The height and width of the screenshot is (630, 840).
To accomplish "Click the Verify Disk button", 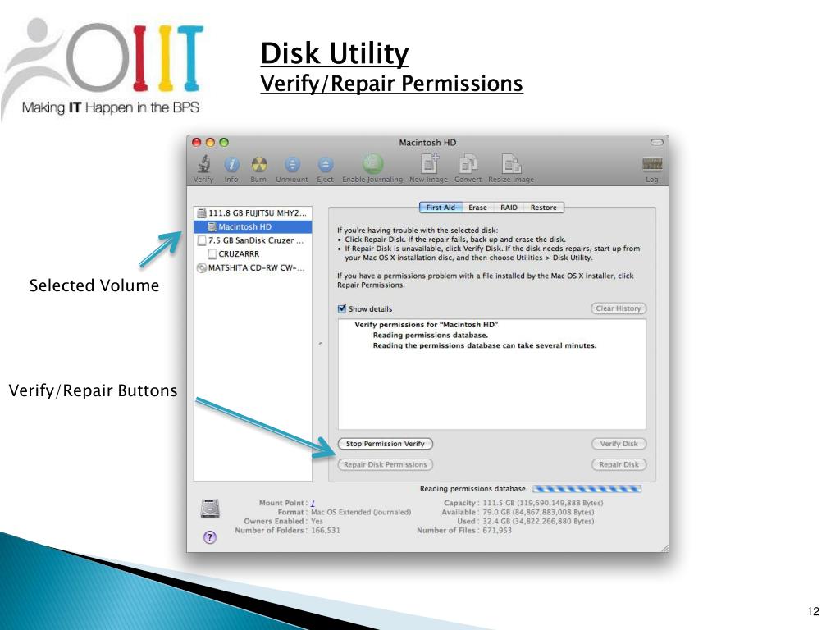I will (619, 444).
